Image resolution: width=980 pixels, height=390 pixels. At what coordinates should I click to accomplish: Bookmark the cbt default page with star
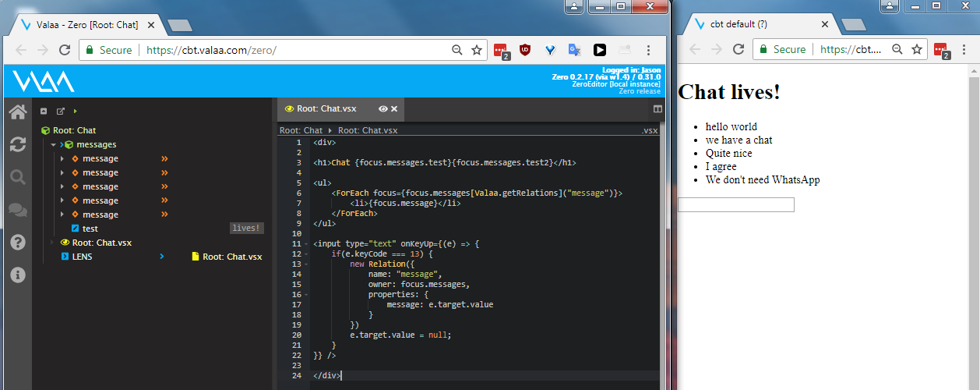(x=917, y=49)
